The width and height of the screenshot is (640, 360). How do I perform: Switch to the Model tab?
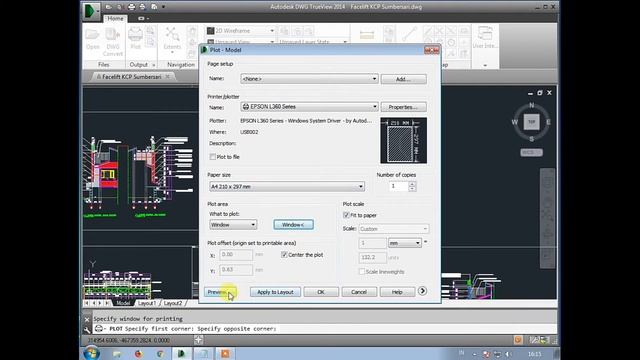click(123, 303)
